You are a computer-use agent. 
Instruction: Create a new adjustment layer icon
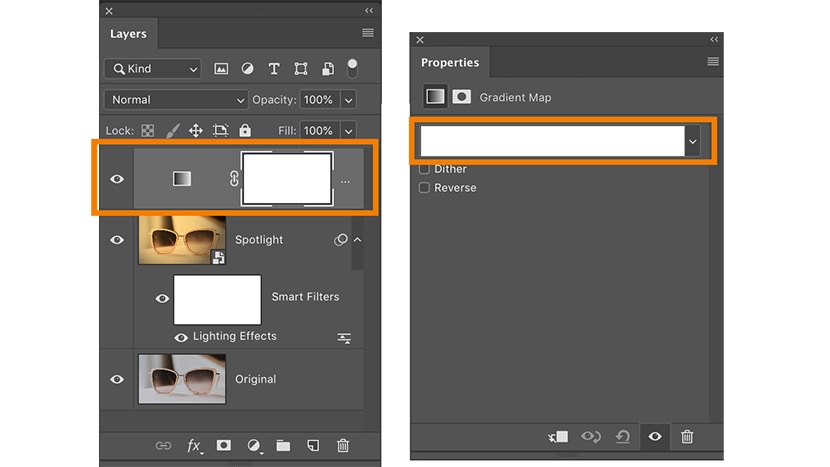tap(254, 446)
